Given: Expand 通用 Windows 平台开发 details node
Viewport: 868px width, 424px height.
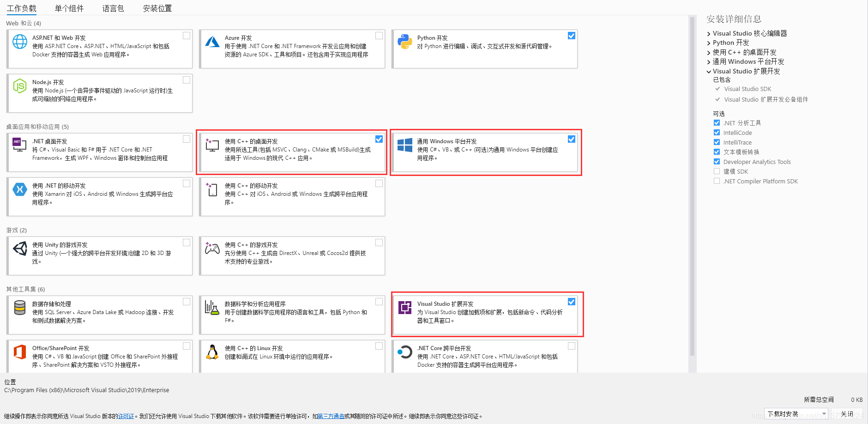Looking at the screenshot, I should pyautogui.click(x=709, y=62).
